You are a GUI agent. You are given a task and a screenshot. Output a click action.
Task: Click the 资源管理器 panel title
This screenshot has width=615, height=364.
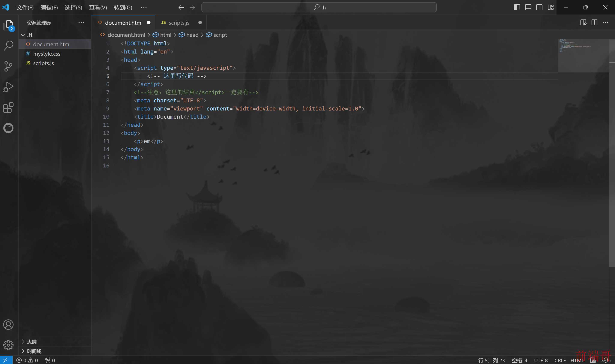(x=39, y=22)
